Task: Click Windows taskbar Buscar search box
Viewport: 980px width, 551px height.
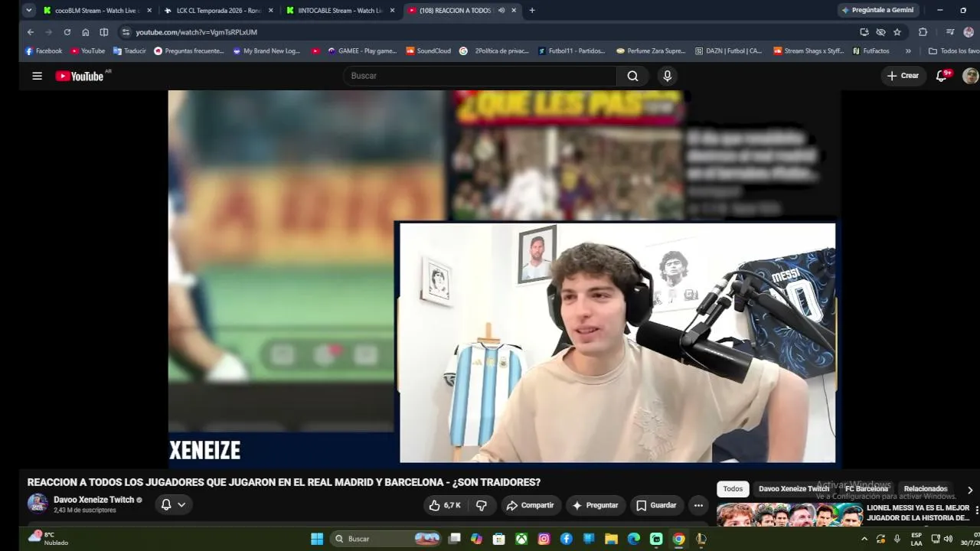Action: click(x=387, y=539)
